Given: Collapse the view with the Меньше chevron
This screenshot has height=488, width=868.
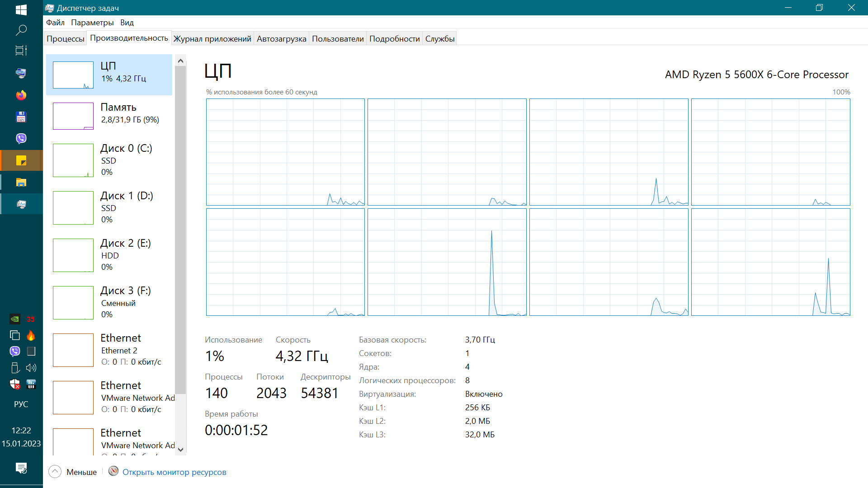Looking at the screenshot, I should click(x=55, y=472).
